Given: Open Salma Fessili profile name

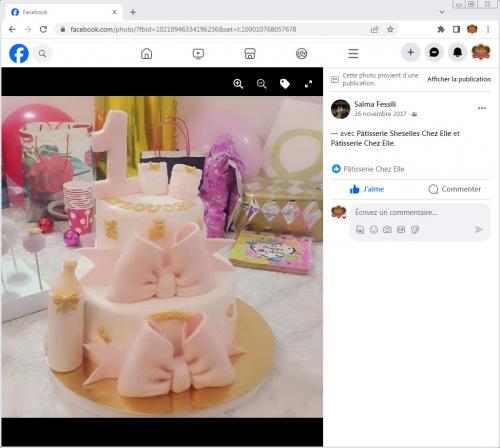Looking at the screenshot, I should coord(375,104).
